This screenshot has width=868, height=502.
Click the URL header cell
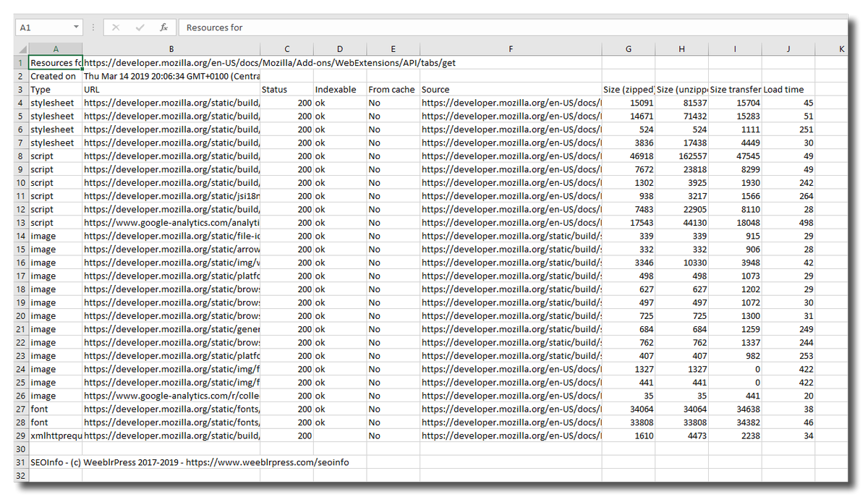point(171,90)
